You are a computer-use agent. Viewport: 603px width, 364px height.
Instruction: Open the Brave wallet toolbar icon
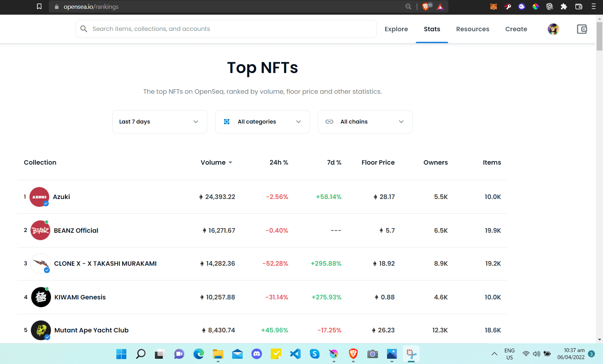pyautogui.click(x=579, y=7)
